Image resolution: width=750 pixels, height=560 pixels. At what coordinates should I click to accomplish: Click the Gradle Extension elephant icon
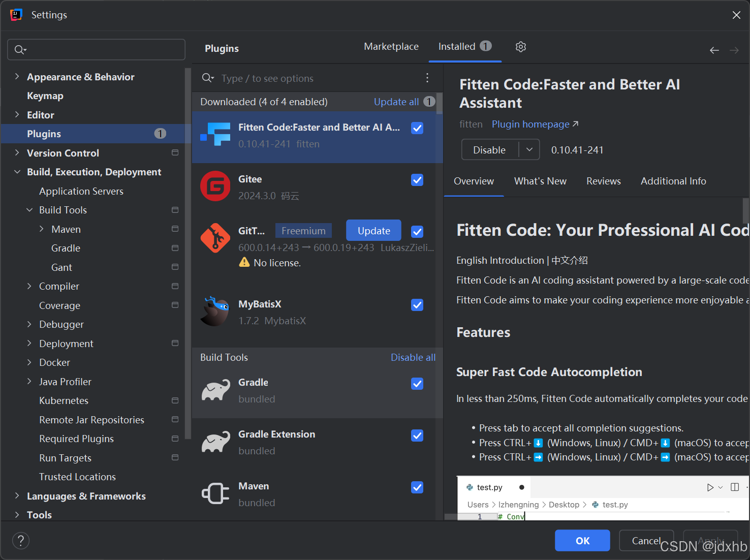click(x=215, y=442)
